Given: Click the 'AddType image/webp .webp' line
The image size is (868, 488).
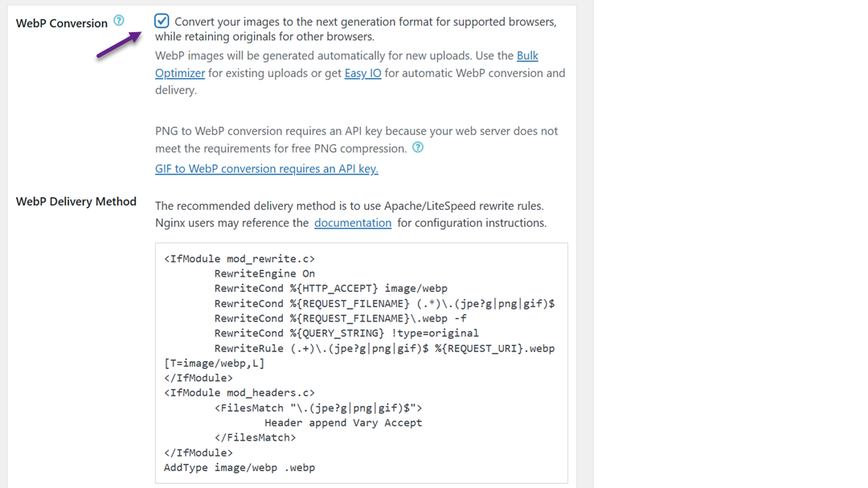Looking at the screenshot, I should tap(239, 467).
